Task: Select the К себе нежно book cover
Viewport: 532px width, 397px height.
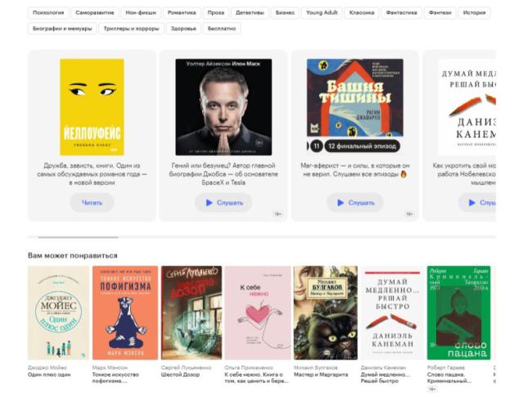Action: [258, 312]
